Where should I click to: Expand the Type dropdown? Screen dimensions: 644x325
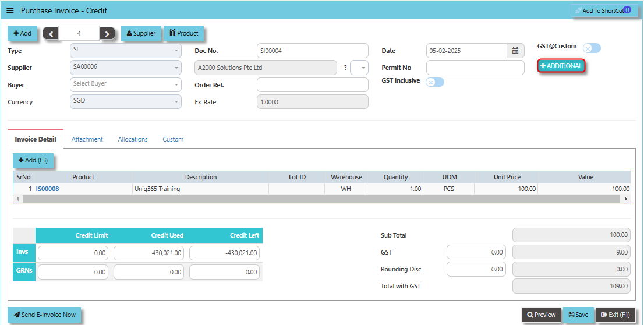tap(126, 51)
